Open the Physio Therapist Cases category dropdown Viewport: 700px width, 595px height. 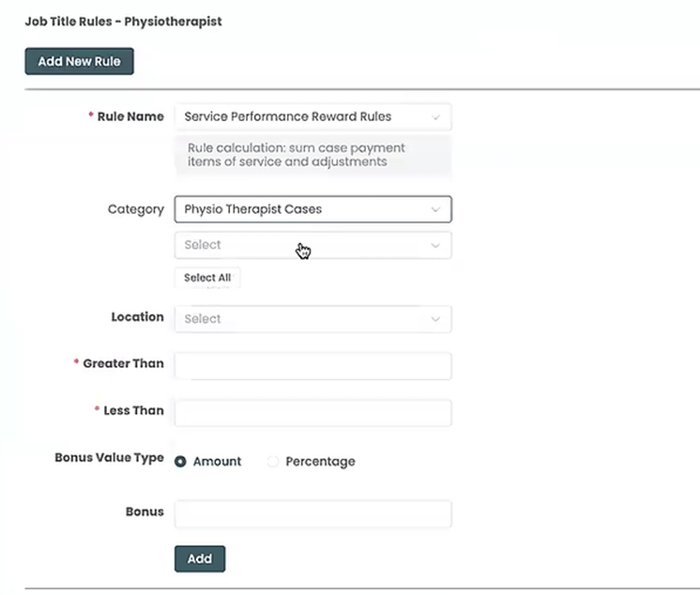coord(300,209)
